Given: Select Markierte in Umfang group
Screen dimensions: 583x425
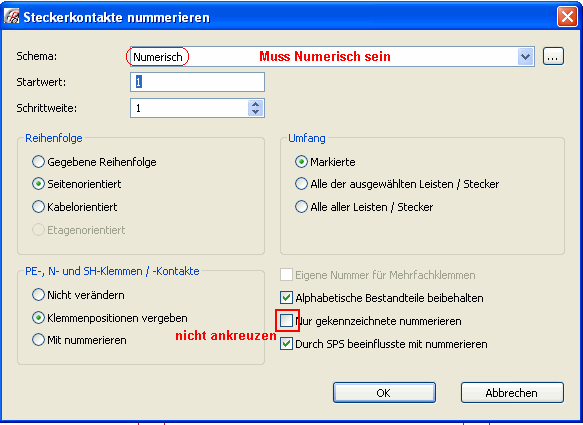Looking at the screenshot, I should (301, 162).
